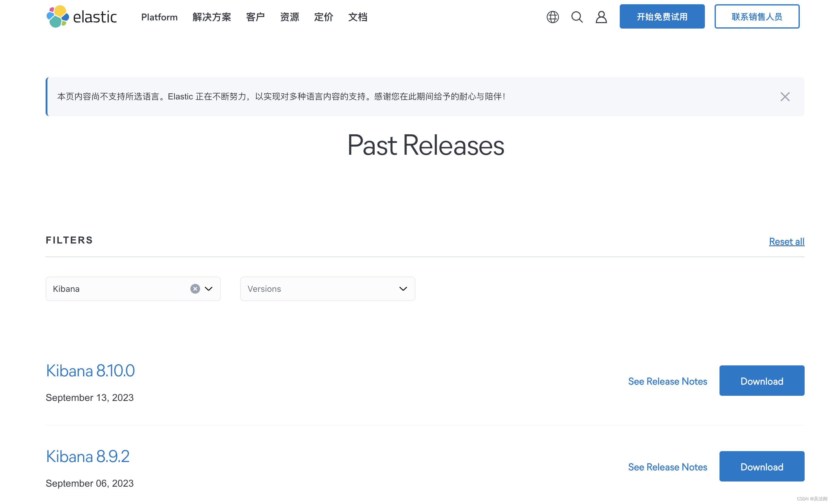Screen dimensions: 832x504
Task: Open the search magnifier icon
Action: pyautogui.click(x=577, y=17)
